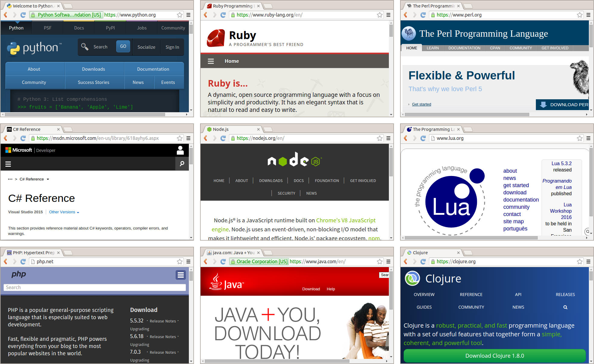Toggle the PHP site menu button
Image resolution: width=594 pixels, height=364 pixels.
(180, 275)
